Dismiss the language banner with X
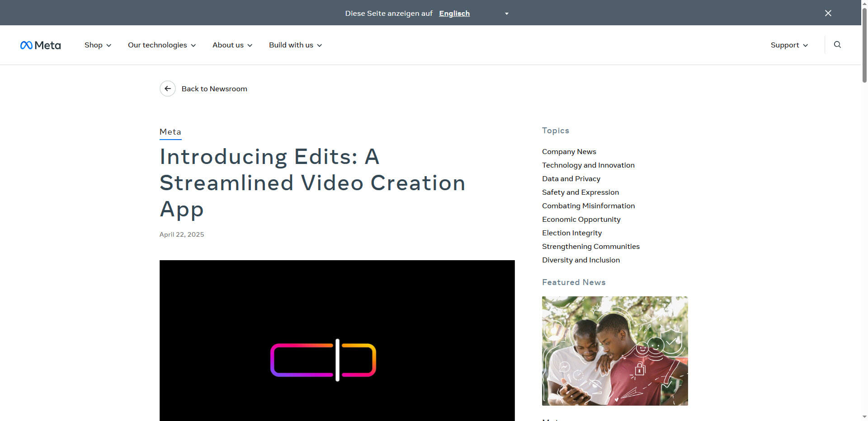This screenshot has width=868, height=421. 828,13
